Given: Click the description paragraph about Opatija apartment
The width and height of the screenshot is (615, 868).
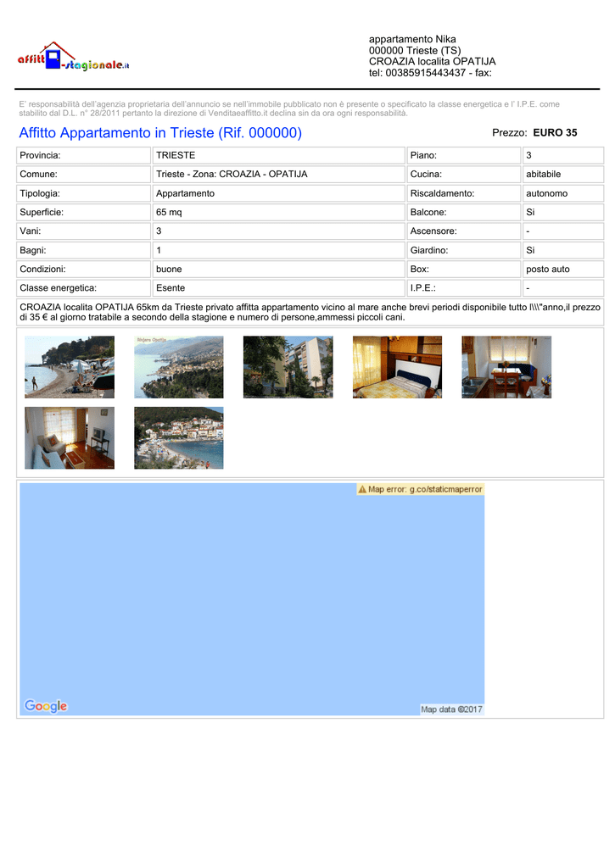Looking at the screenshot, I should 310,312.
